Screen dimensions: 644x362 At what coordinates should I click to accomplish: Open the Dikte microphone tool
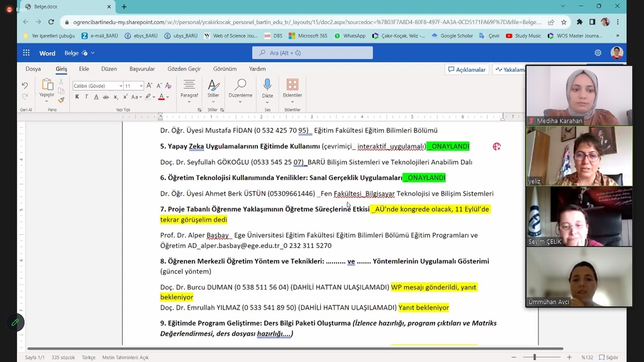[x=267, y=85]
